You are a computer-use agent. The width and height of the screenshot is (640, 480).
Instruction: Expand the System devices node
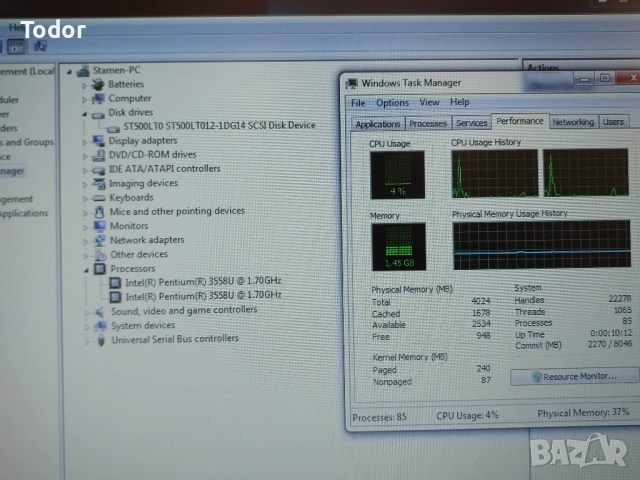(86, 326)
